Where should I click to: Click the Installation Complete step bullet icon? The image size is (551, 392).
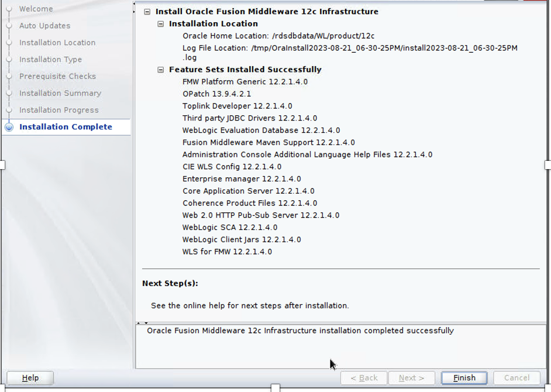9,128
